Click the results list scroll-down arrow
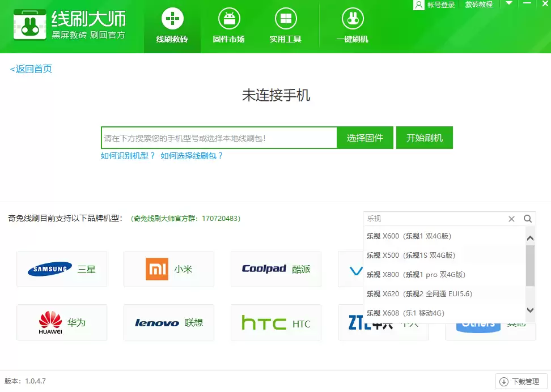Image resolution: width=551 pixels, height=392 pixels. pyautogui.click(x=530, y=310)
